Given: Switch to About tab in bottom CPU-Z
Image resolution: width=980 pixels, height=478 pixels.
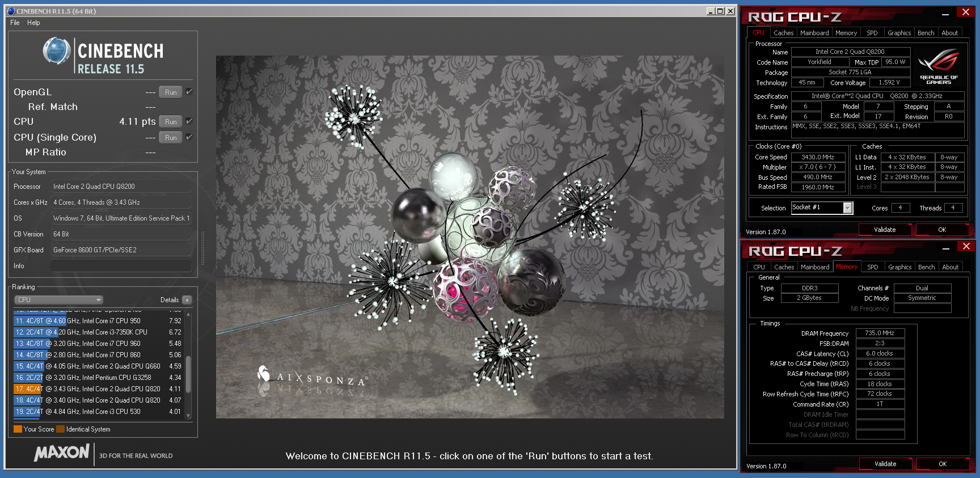Looking at the screenshot, I should 951,267.
